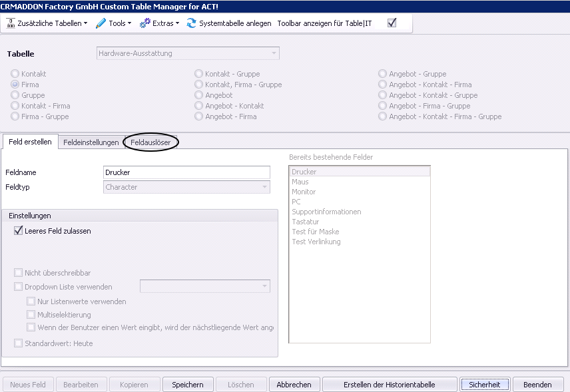Screen dimensions: 570x392
Task: Select PC in the existing fields list
Action: click(x=360, y=202)
